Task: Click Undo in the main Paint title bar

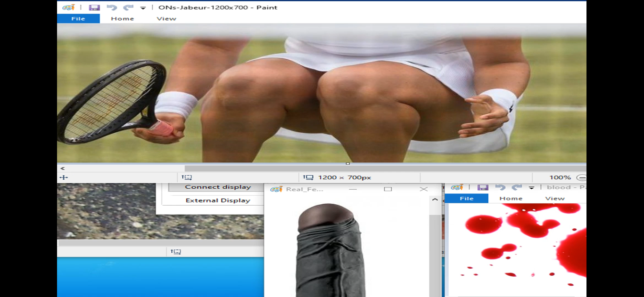Action: tap(112, 8)
